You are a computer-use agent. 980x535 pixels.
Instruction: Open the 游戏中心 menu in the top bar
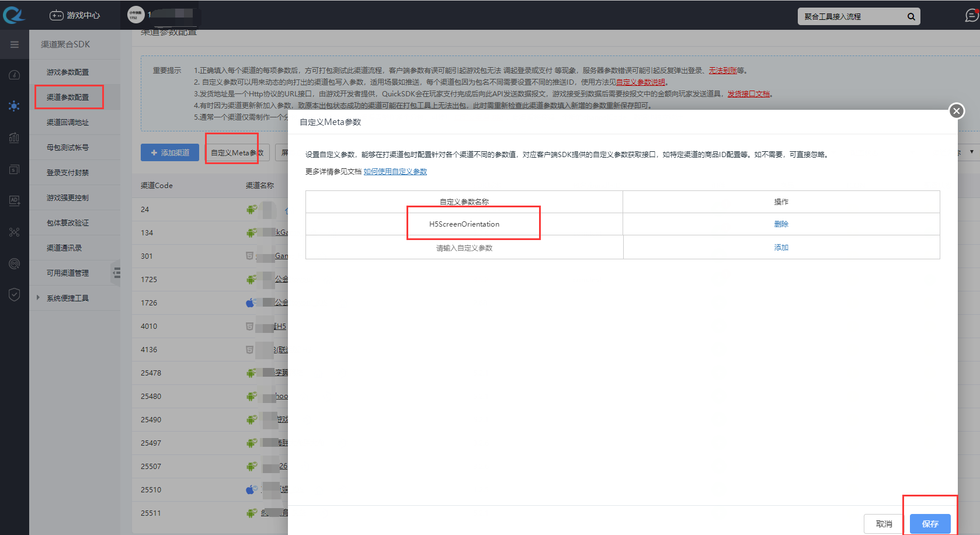[75, 15]
